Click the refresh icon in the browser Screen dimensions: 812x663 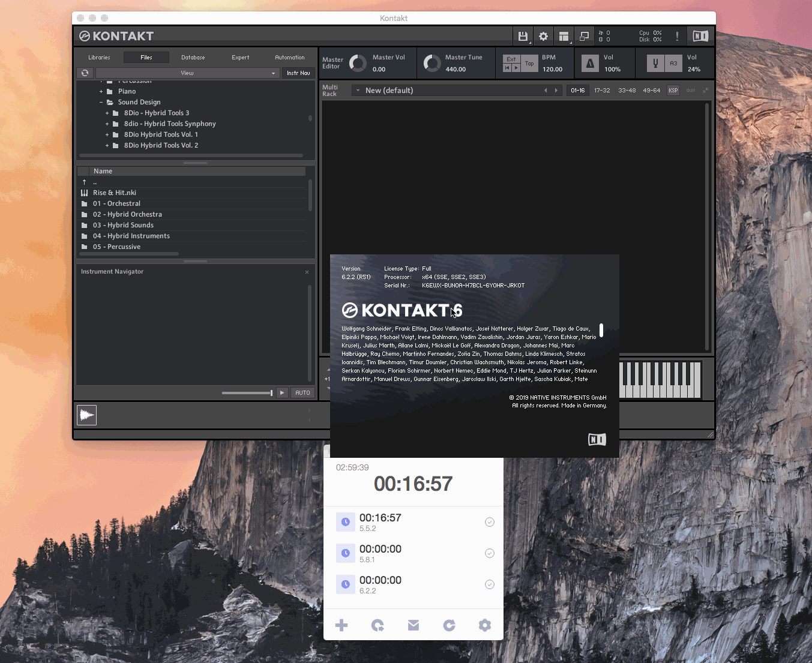click(x=85, y=73)
